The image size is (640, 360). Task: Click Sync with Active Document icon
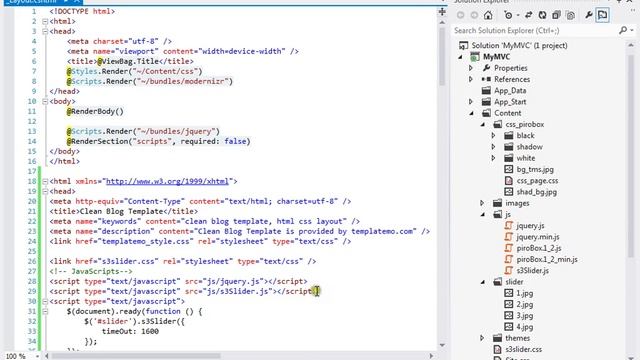point(529,16)
